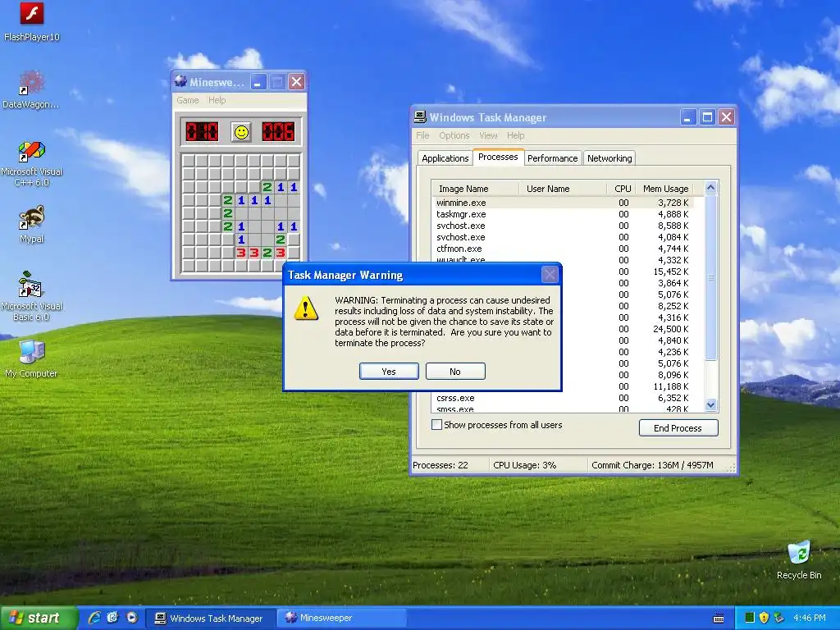
Task: Sort processes by Mem Usage column
Action: click(x=665, y=189)
